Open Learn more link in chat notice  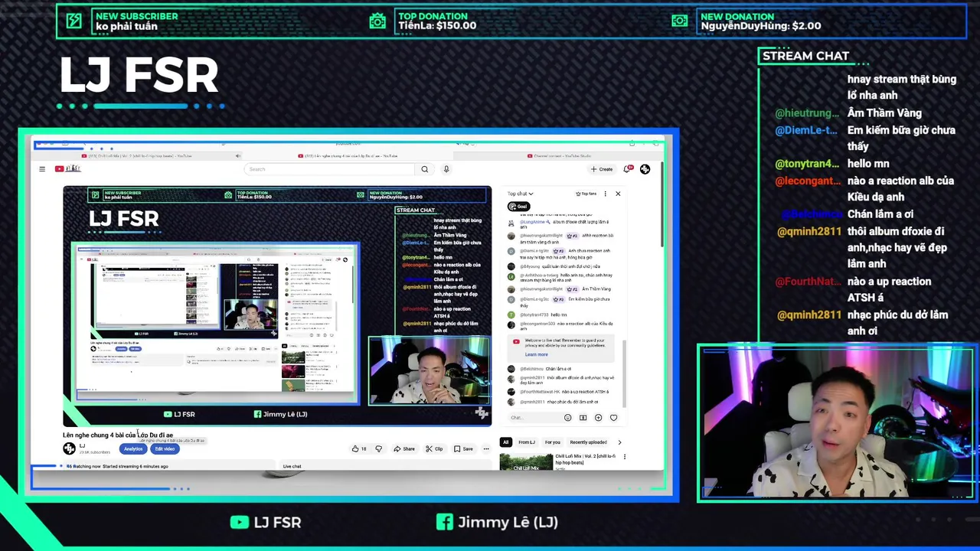(x=536, y=354)
